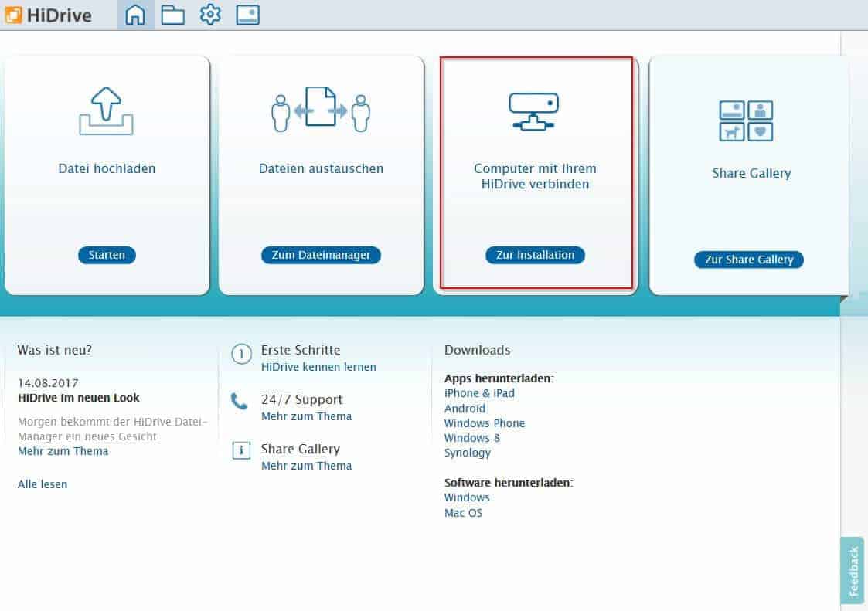Open the Windows Phone download link

tap(485, 423)
